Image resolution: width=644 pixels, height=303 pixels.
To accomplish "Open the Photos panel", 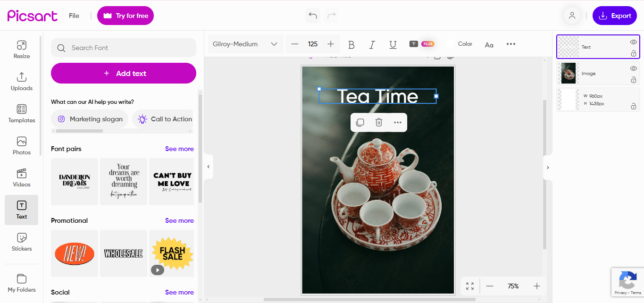I will pyautogui.click(x=22, y=146).
